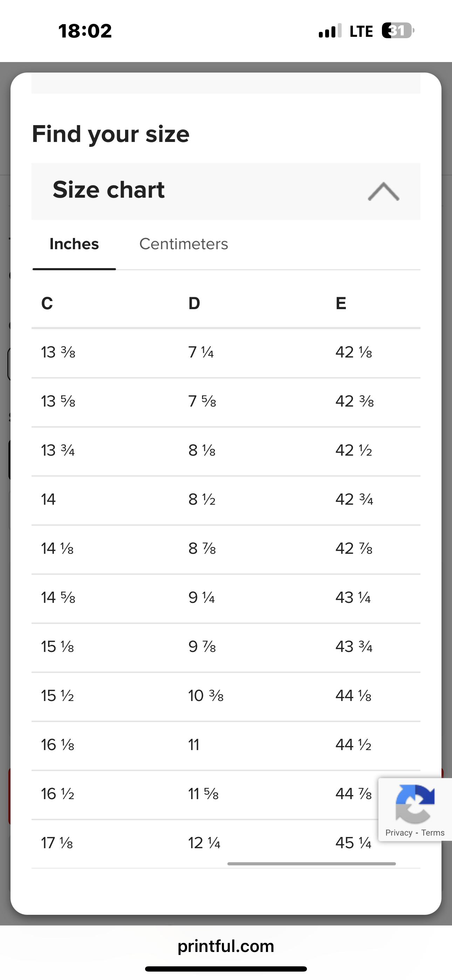
Task: Tap the cellular signal bars icon
Action: [329, 31]
